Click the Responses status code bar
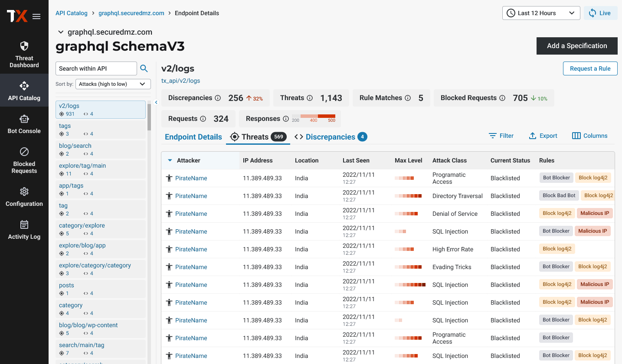The height and width of the screenshot is (364, 622). click(x=314, y=116)
